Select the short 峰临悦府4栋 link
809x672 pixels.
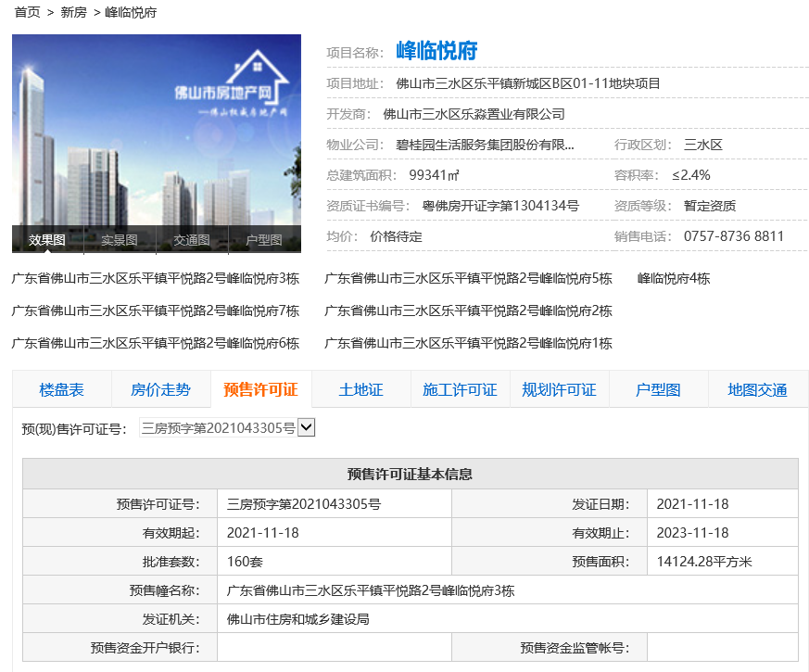click(x=674, y=278)
